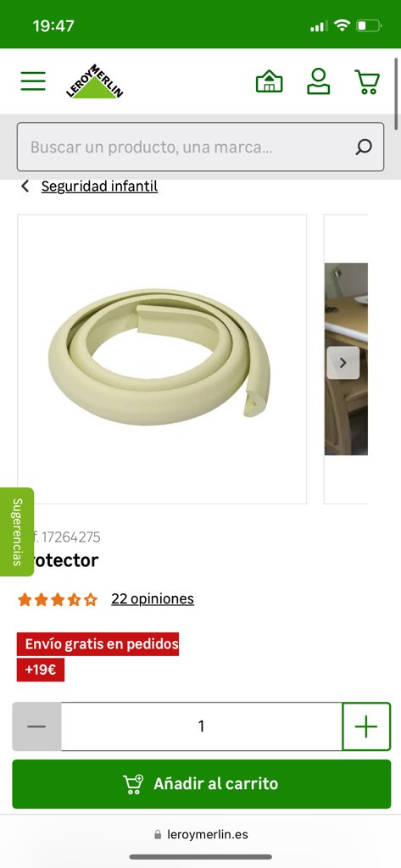Tap the leroymerlin.es address bar
The image size is (401, 868).
[x=200, y=834]
